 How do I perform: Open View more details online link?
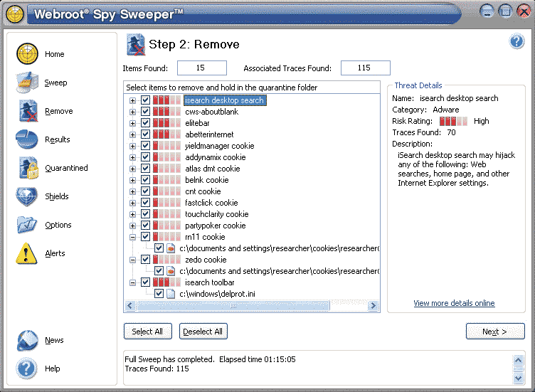[454, 303]
